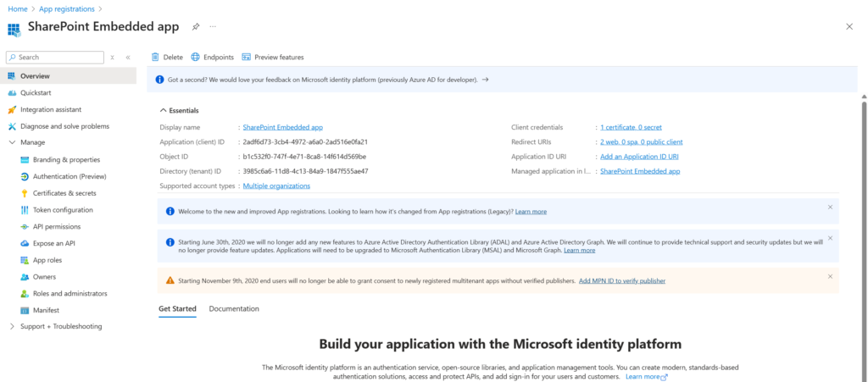The image size is (868, 382).
Task: Focus the sidebar Search field
Action: 55,57
